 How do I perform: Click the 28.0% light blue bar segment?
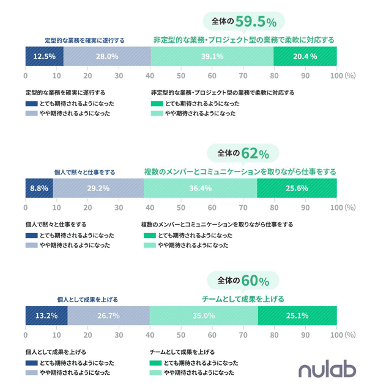coord(107,56)
